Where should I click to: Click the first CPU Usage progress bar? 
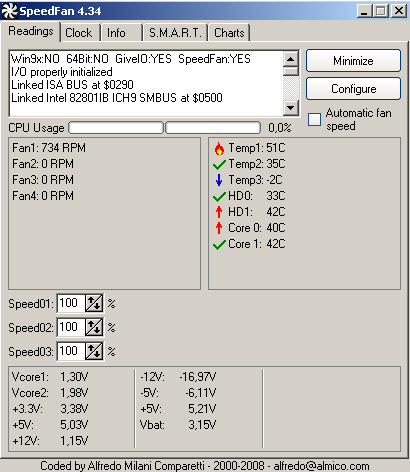coord(116,128)
